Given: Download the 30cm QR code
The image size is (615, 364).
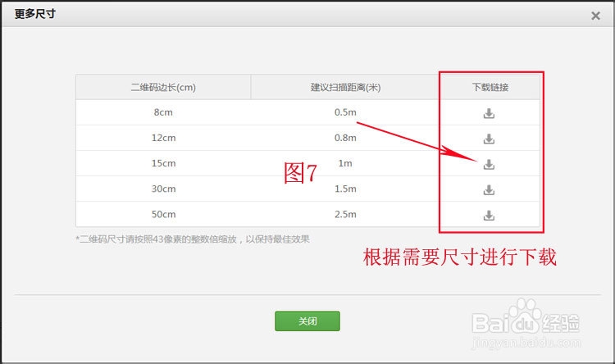Looking at the screenshot, I should pyautogui.click(x=489, y=189).
